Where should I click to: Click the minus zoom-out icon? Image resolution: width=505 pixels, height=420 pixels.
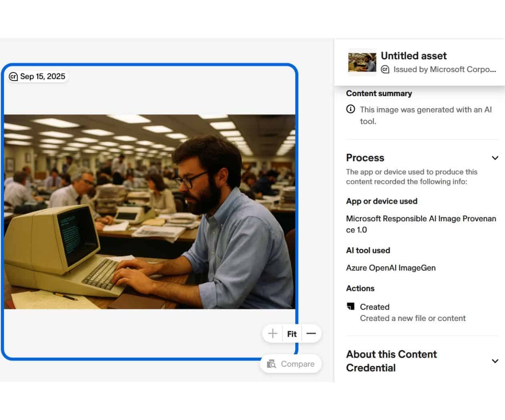pyautogui.click(x=311, y=333)
